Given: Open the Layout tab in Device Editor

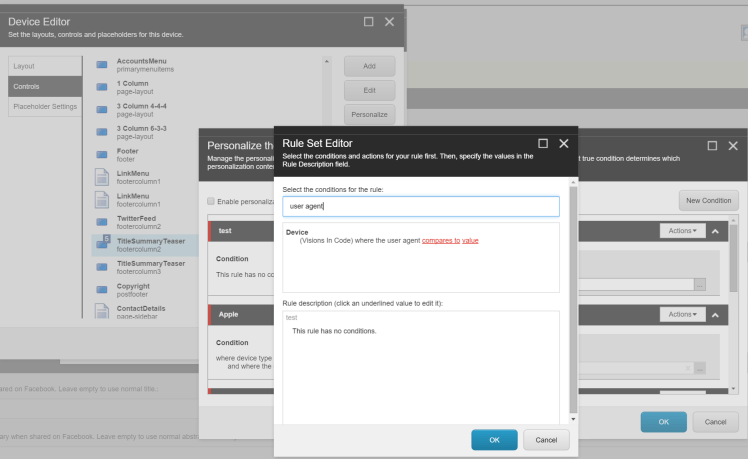Looking at the screenshot, I should tap(45, 66).
